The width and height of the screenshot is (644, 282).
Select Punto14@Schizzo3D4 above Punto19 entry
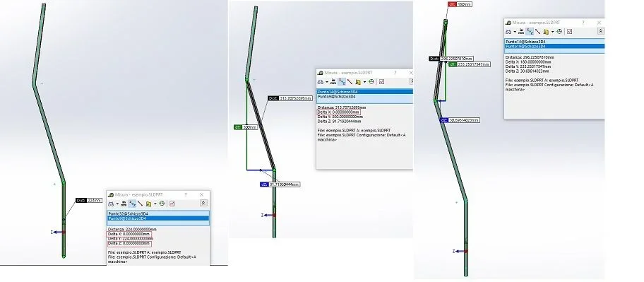point(554,42)
